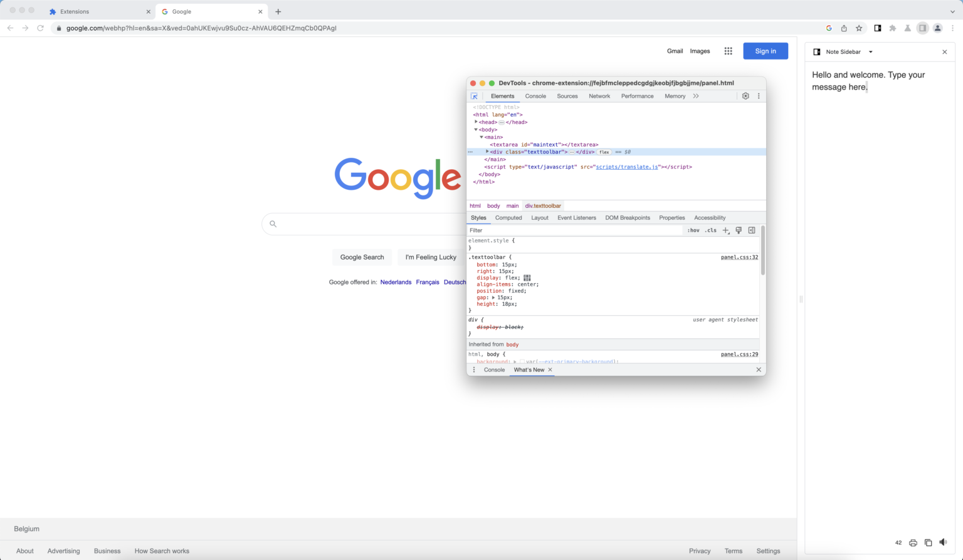Open the rendering emulation icon in Styles toolbar
Viewport: 963px width, 560px height.
pos(739,231)
